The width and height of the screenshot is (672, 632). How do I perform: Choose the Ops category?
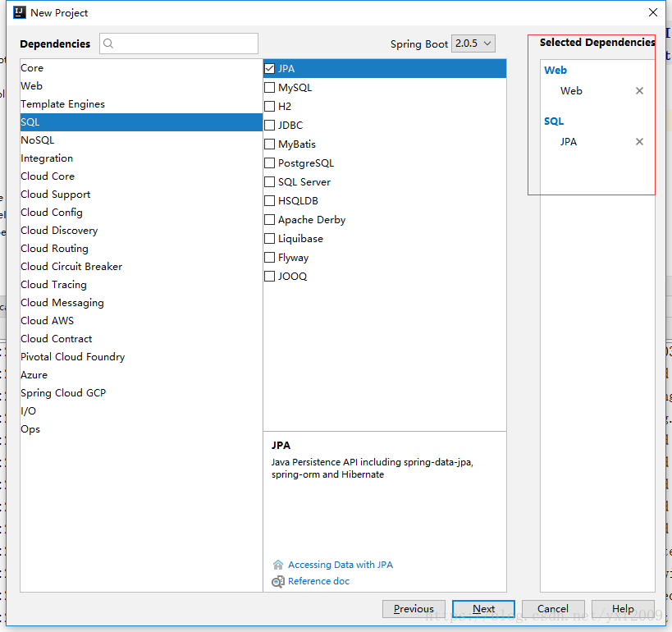(x=141, y=429)
